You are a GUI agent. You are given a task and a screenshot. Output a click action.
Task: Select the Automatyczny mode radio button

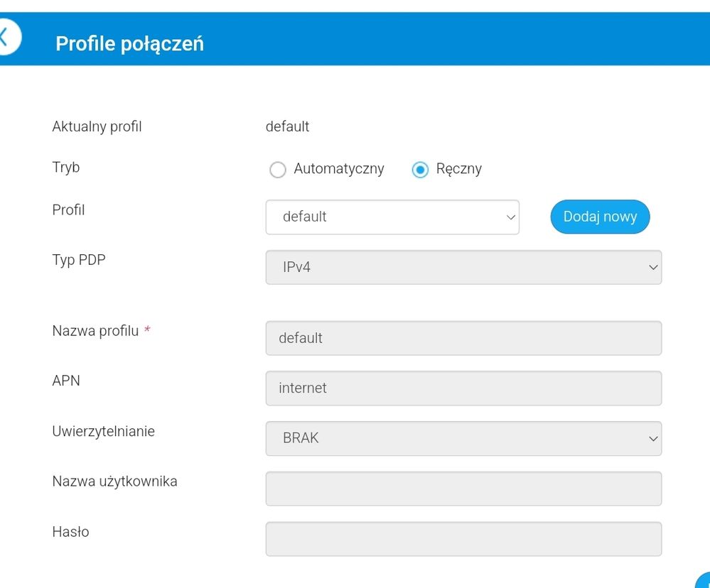[278, 170]
